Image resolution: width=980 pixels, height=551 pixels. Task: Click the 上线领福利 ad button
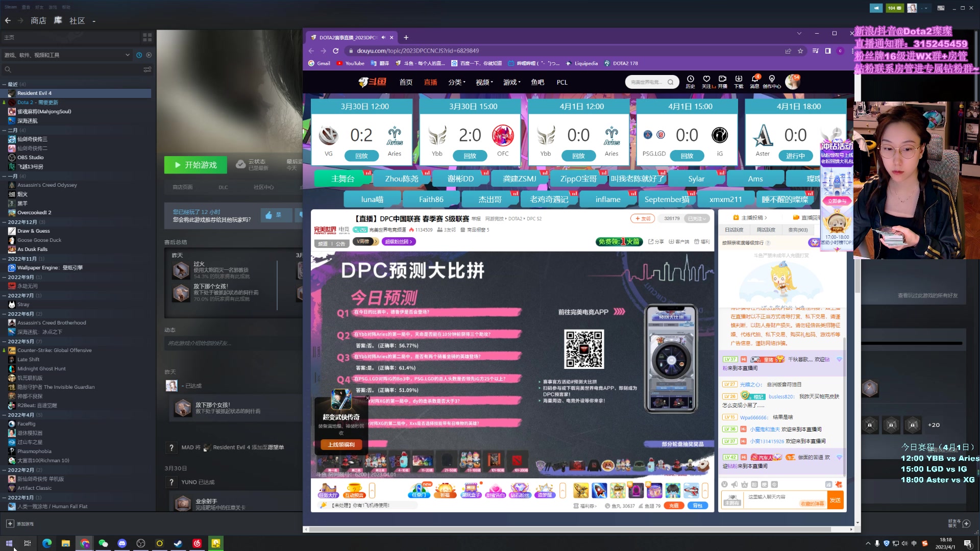coord(341,445)
